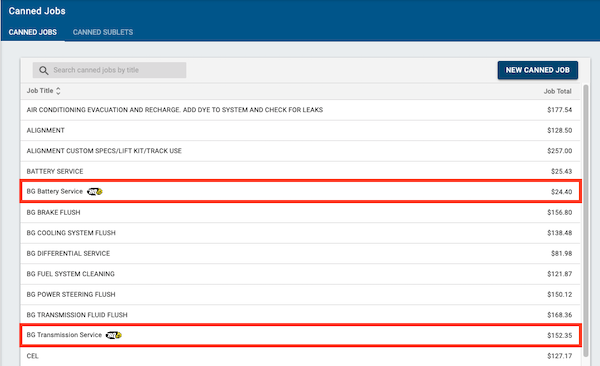Click the $128.50 job total

point(559,131)
